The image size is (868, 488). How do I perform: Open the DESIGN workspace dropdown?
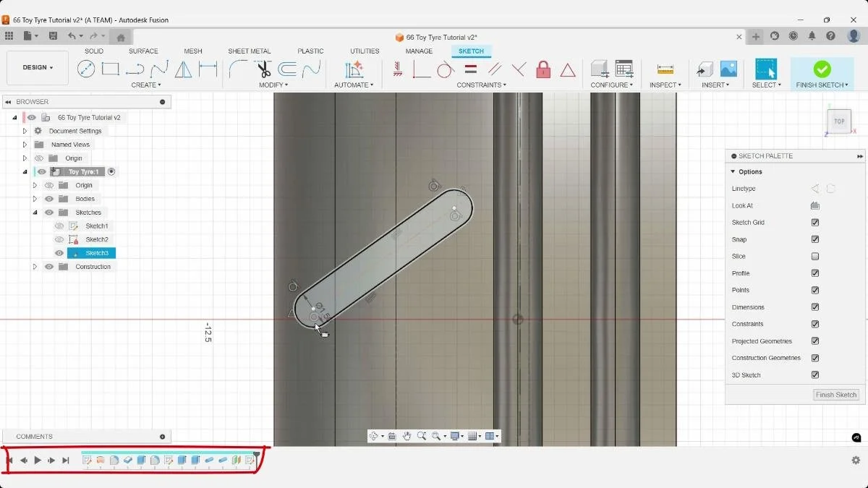38,67
